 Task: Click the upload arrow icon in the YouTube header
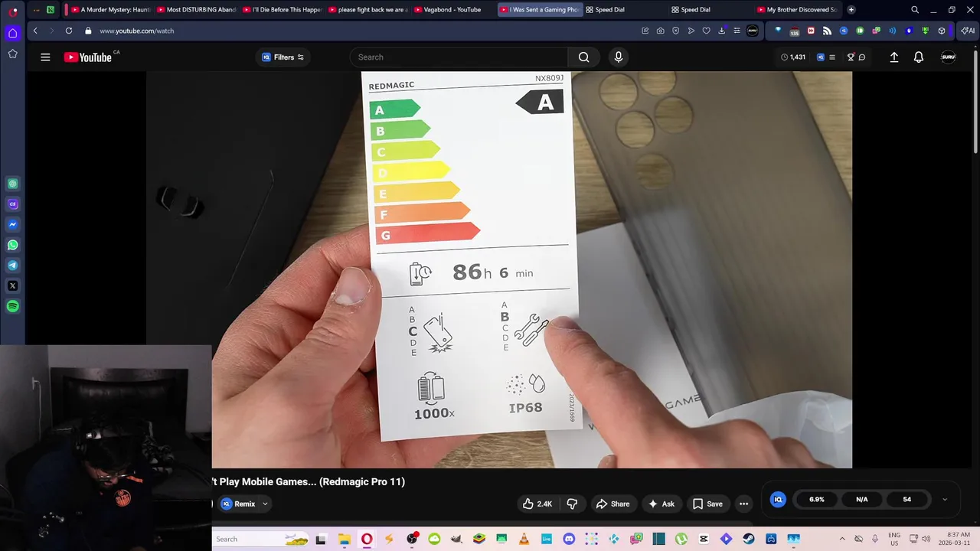[893, 57]
